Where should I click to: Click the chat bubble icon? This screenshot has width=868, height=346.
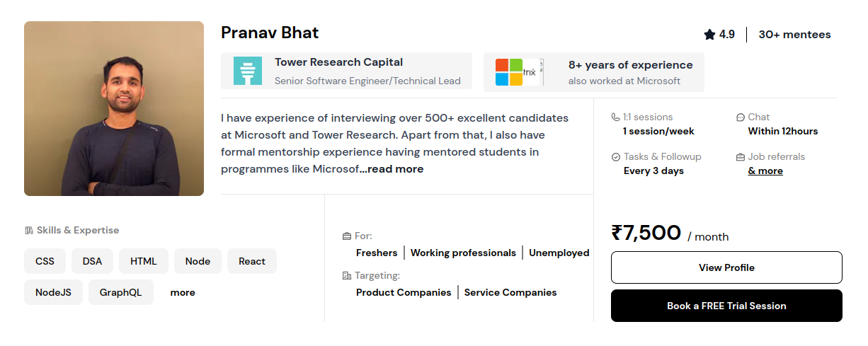[741, 117]
